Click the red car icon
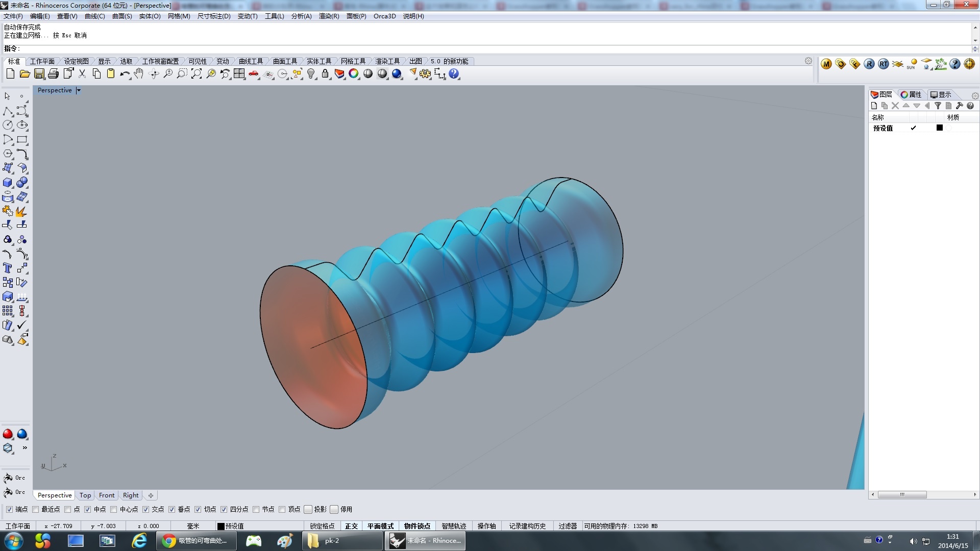Screen dimensions: 980x551 [254, 74]
